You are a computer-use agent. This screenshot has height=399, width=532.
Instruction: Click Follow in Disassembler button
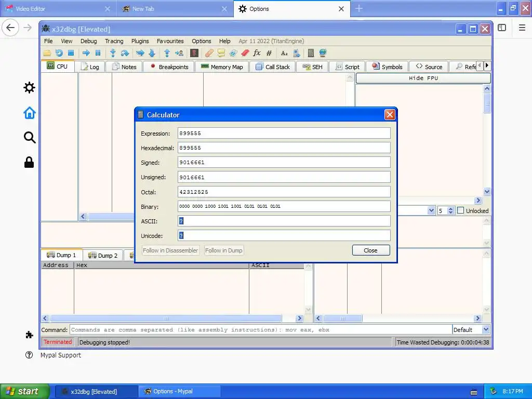click(x=170, y=250)
